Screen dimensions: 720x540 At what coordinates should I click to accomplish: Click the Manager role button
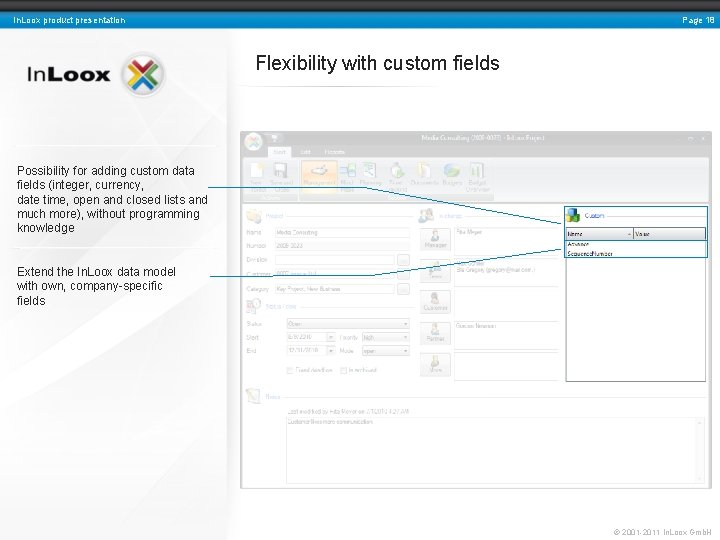tap(435, 239)
